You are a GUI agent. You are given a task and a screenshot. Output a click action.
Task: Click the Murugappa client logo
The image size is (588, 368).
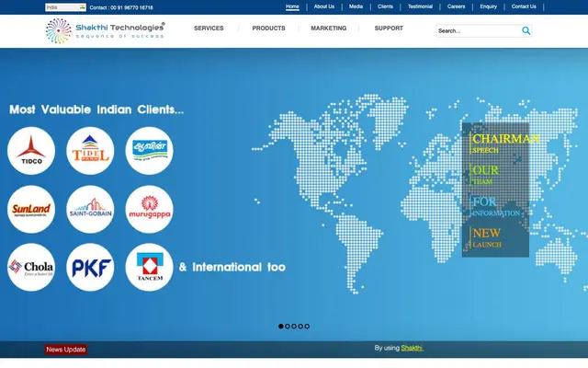coord(149,209)
